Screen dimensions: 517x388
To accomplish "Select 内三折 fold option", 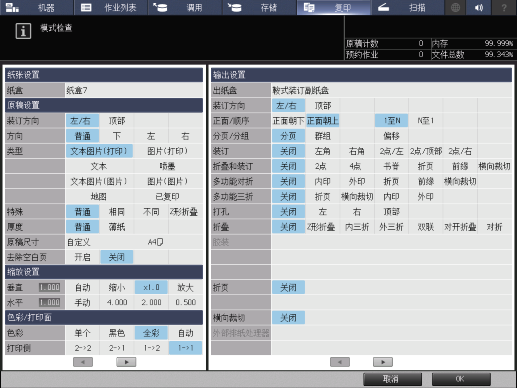I will [357, 227].
